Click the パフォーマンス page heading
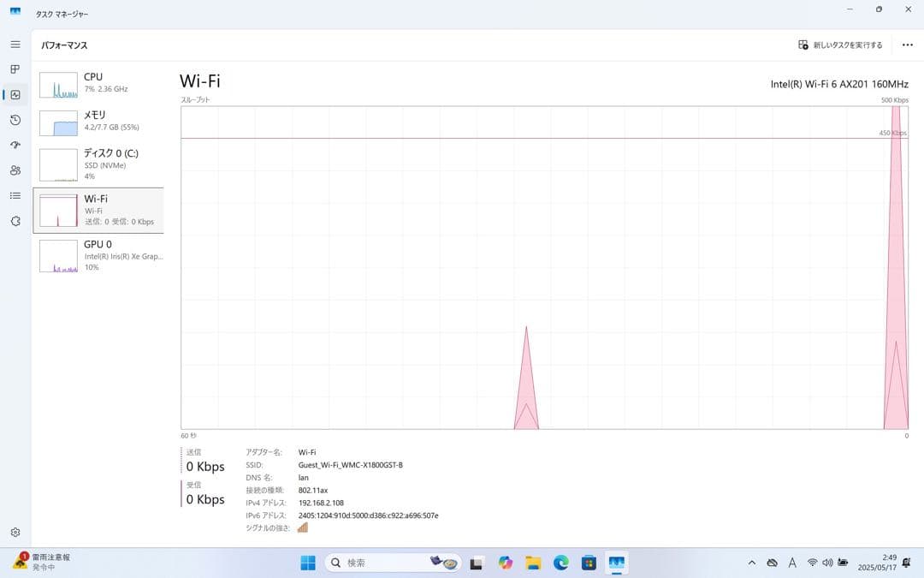924x578 pixels. tap(64, 45)
